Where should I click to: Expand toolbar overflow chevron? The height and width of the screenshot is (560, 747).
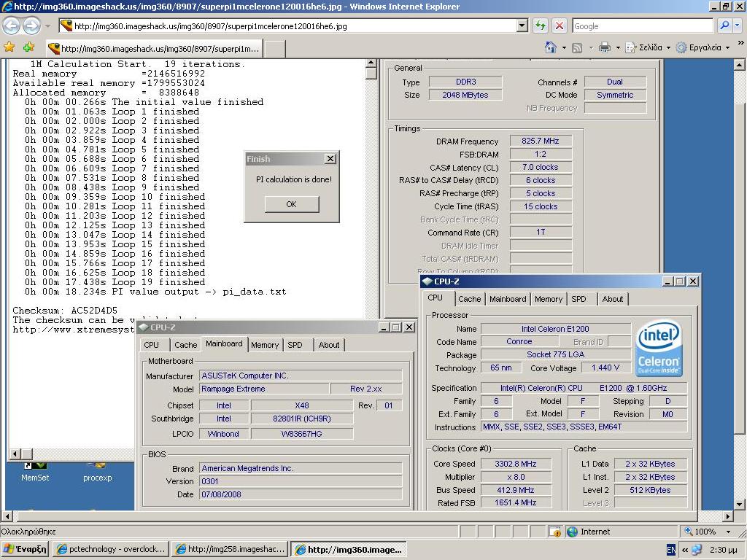[x=741, y=43]
